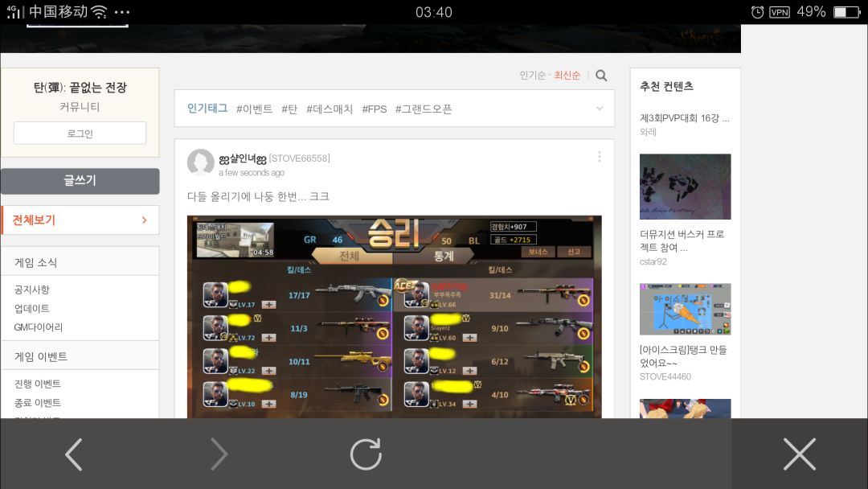This screenshot has height=489, width=868.
Task: Click the 추천 컨텐츠 heading
Action: (666, 86)
